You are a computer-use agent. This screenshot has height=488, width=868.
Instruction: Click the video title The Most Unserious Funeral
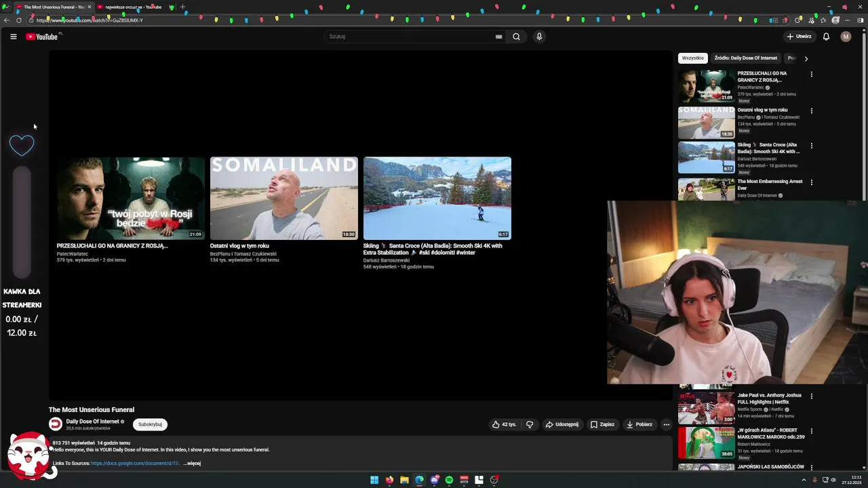[92, 409]
